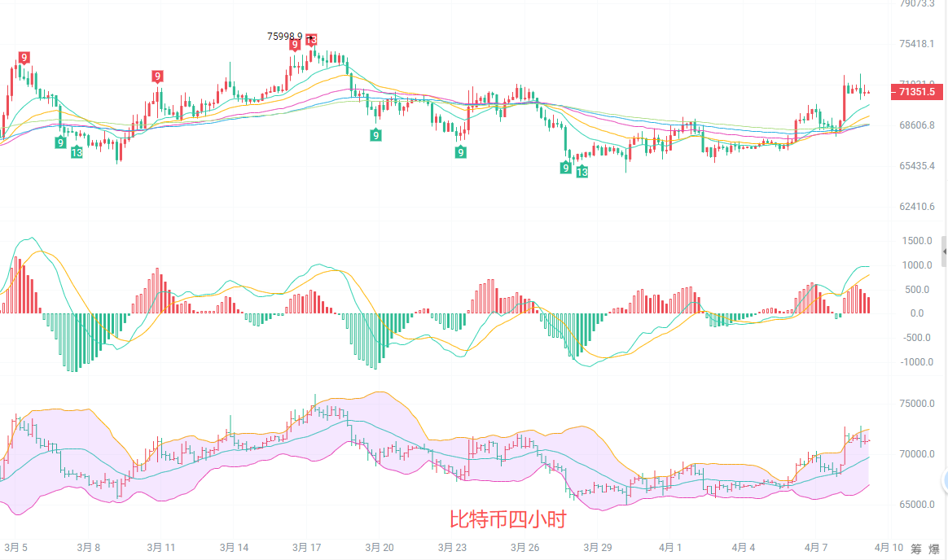The width and height of the screenshot is (948, 560).
Task: Toggle the 爆 liquidation button
Action: (x=935, y=549)
